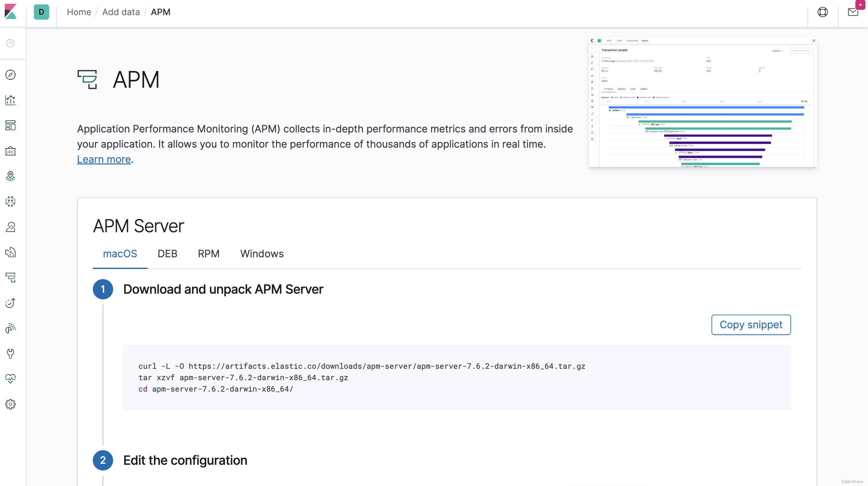Click the Kibana logo
The width and height of the screenshot is (868, 486).
point(10,12)
